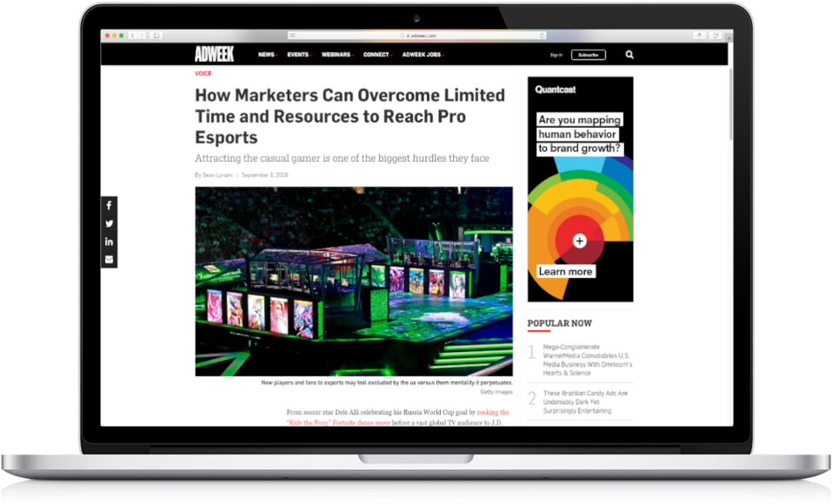
Task: Expand the CONNECT dropdown menu
Action: [x=376, y=54]
